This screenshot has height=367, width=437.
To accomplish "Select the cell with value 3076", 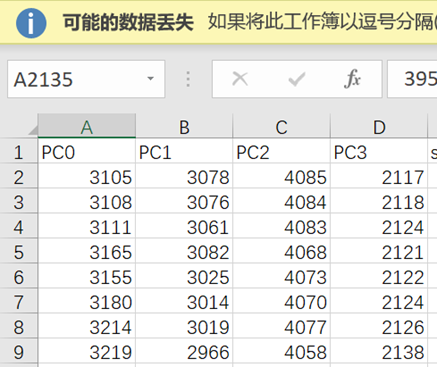I will point(184,202).
